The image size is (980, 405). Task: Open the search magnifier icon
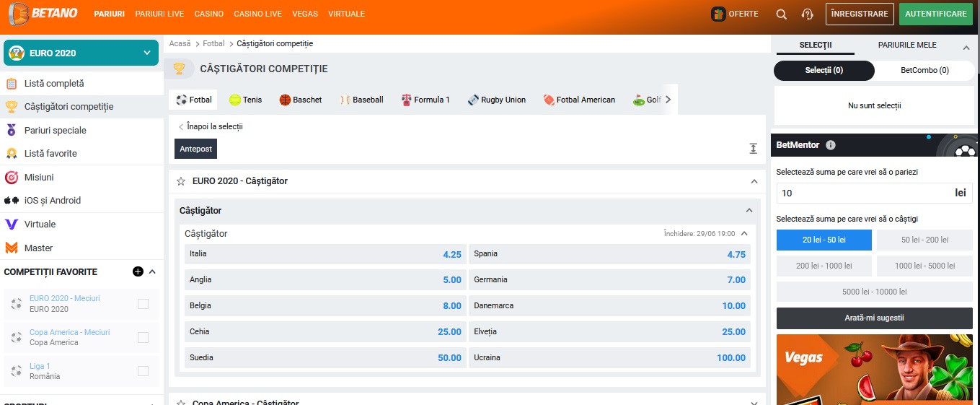click(x=782, y=14)
